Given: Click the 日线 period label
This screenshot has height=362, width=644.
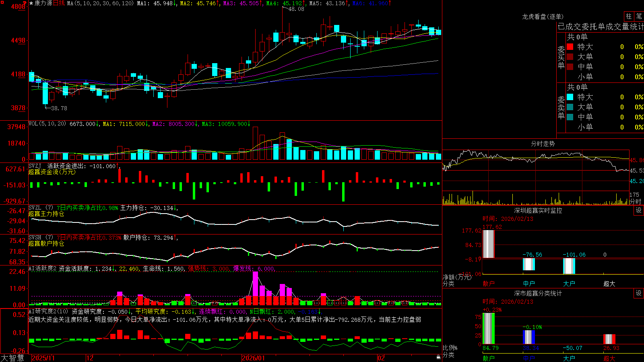Looking at the screenshot, I should tap(59, 3).
